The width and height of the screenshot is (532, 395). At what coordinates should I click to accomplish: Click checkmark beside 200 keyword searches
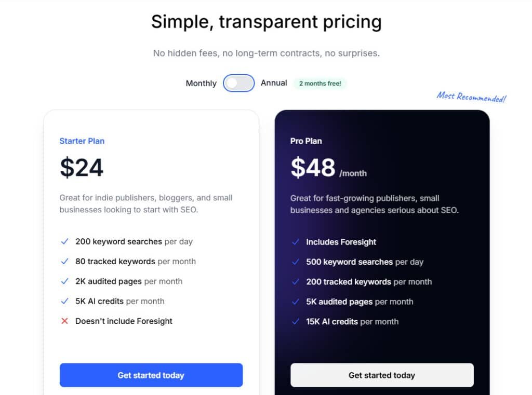click(65, 241)
